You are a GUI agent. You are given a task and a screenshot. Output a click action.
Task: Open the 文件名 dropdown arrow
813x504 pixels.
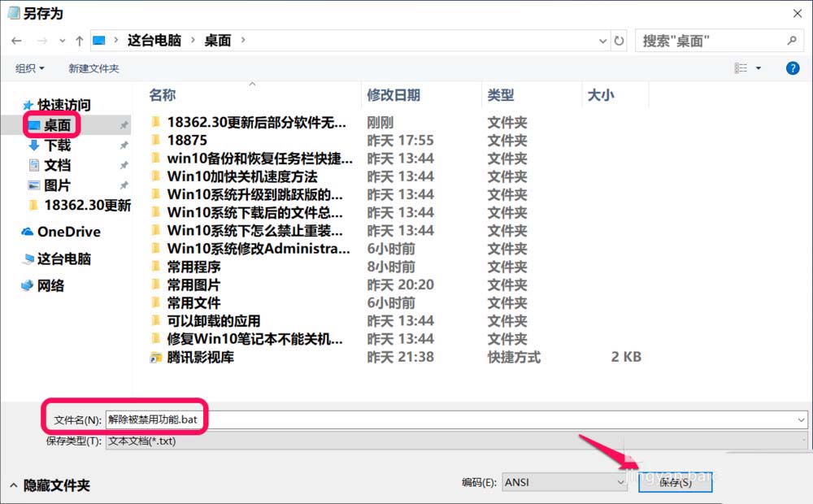(802, 419)
